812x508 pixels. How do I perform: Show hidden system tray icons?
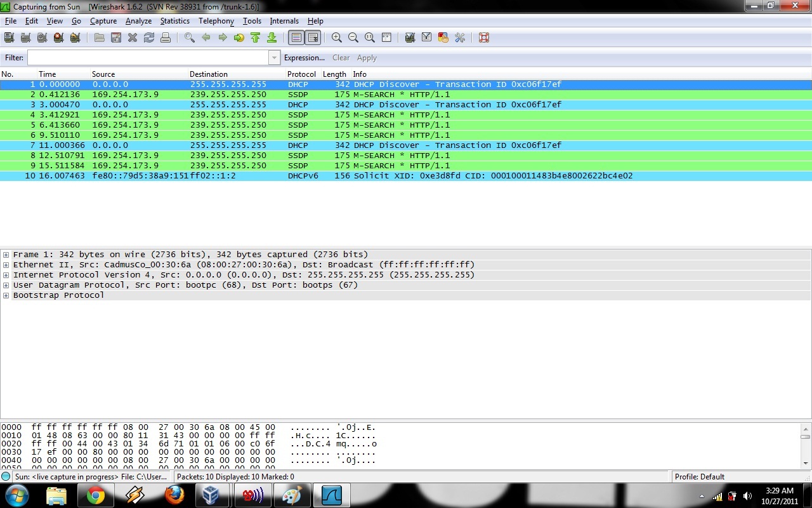pyautogui.click(x=702, y=496)
